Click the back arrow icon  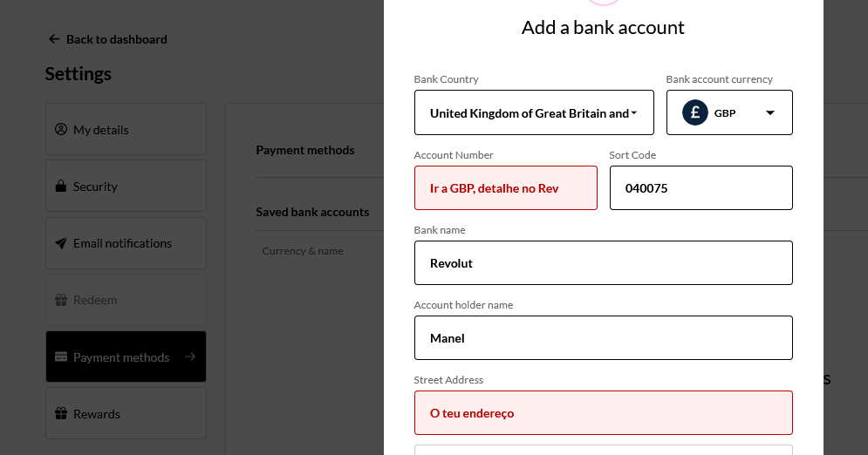tap(54, 39)
